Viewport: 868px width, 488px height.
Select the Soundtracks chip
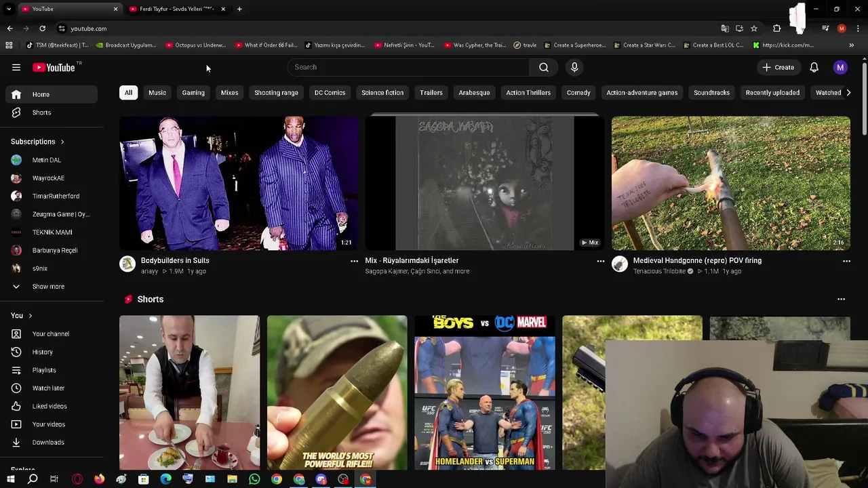point(711,93)
